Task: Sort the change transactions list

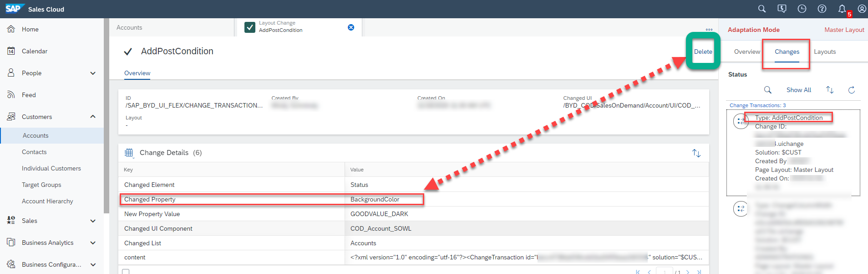Action: [x=830, y=90]
